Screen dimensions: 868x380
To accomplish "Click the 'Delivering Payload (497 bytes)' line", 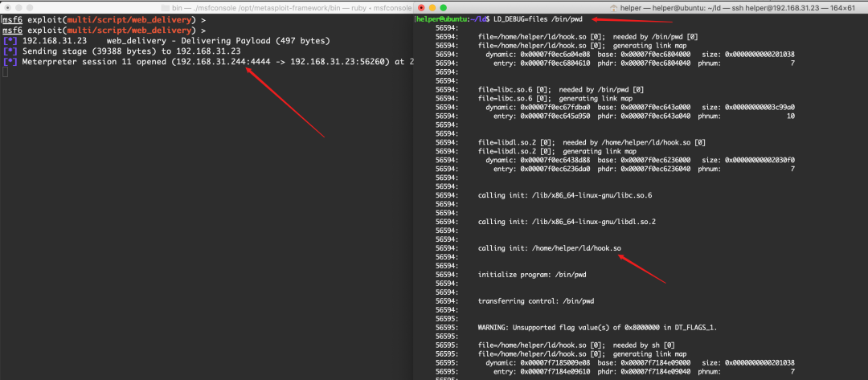I will (166, 41).
